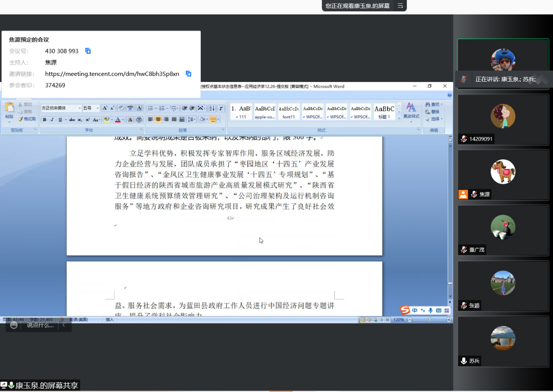Click the emoji smiley in chat bar

coord(14,325)
